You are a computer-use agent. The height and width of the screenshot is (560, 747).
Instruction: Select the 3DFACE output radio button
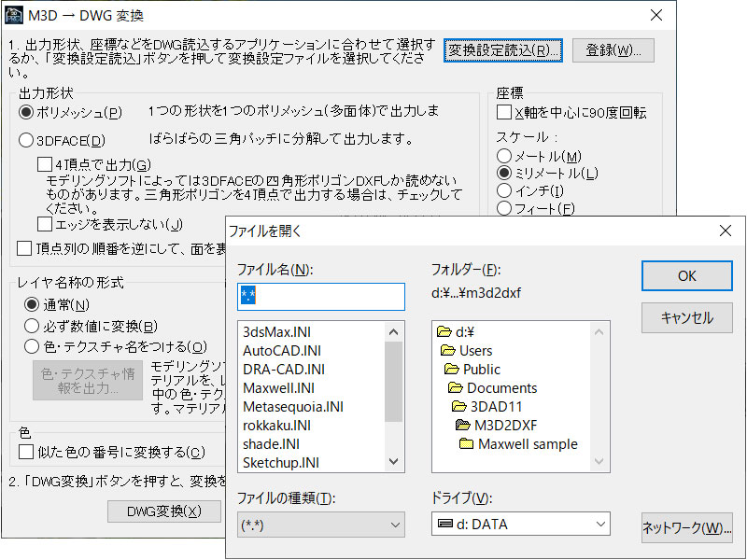pos(26,141)
